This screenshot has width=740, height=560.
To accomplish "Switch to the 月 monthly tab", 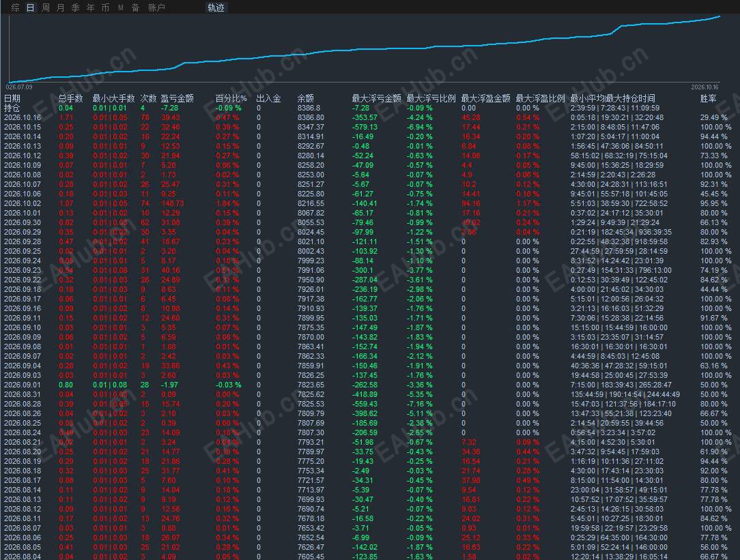I will (60, 8).
